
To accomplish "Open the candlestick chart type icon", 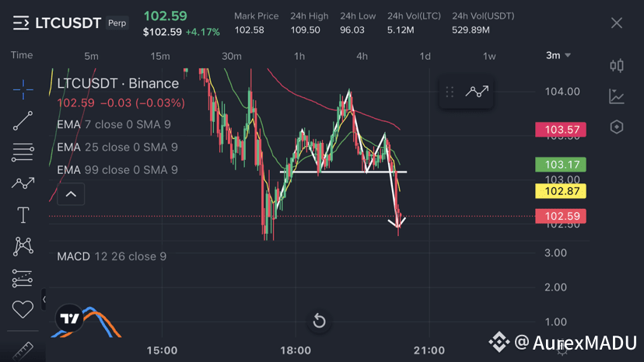I will (x=617, y=66).
